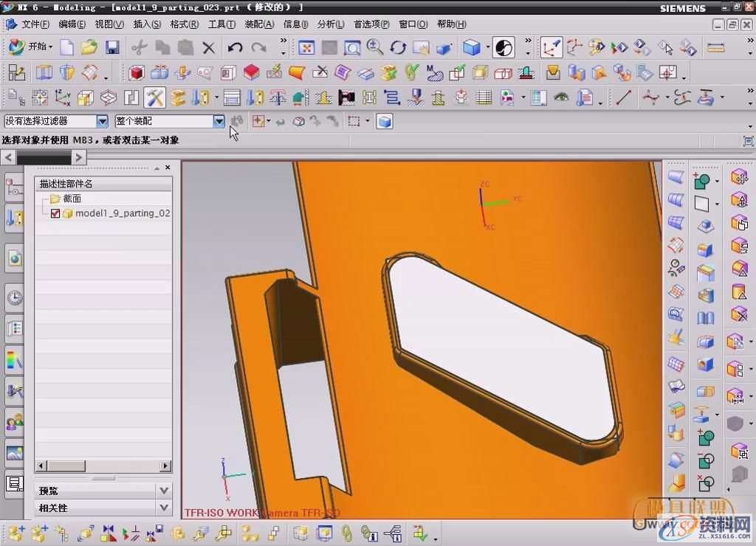Click the New file blank page icon
The height and width of the screenshot is (546, 756).
point(67,48)
